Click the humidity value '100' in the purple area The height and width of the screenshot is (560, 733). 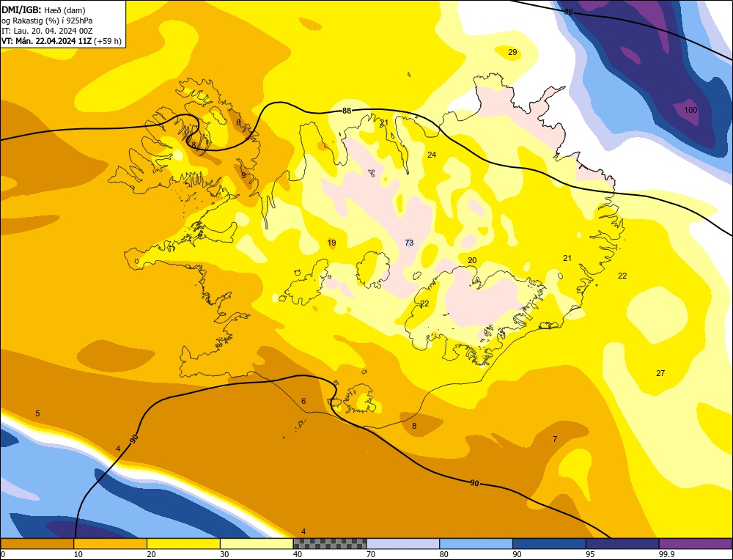(690, 110)
